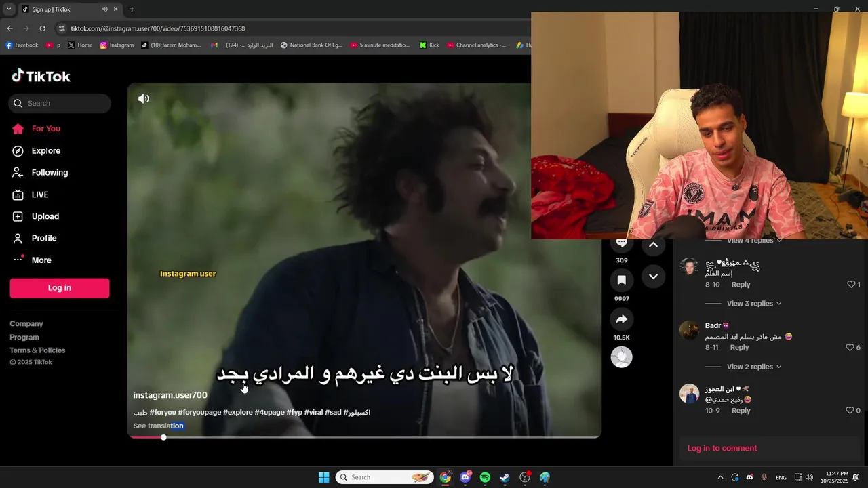Show hidden system tray icons chevron
This screenshot has width=868, height=488.
coord(720,477)
